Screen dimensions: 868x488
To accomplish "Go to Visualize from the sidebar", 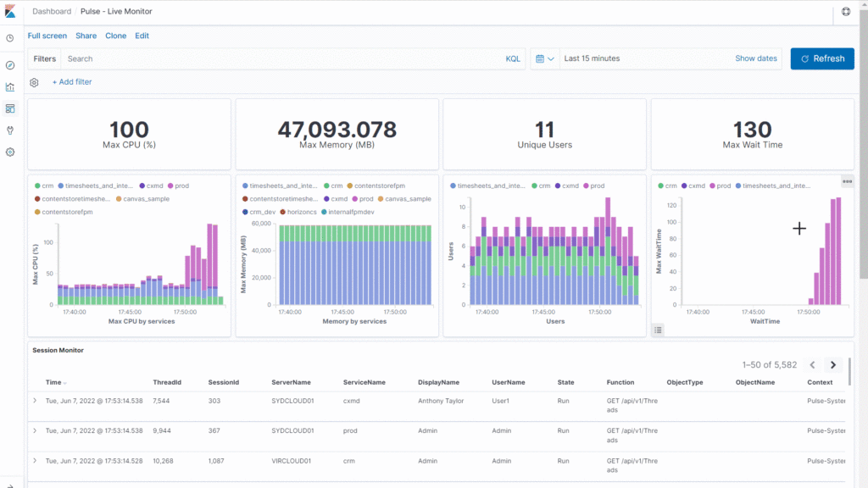I will coord(10,86).
